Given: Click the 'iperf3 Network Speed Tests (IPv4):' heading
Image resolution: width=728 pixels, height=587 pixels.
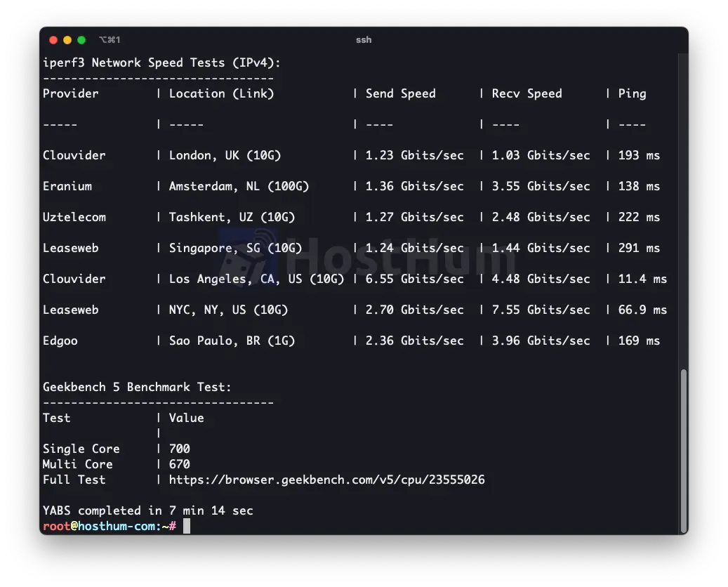Looking at the screenshot, I should 161,62.
